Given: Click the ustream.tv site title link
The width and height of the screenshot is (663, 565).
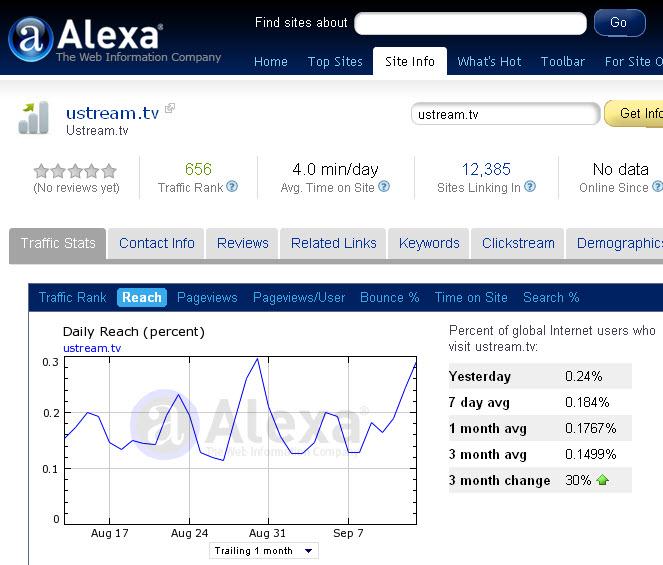Looking at the screenshot, I should pyautogui.click(x=112, y=112).
